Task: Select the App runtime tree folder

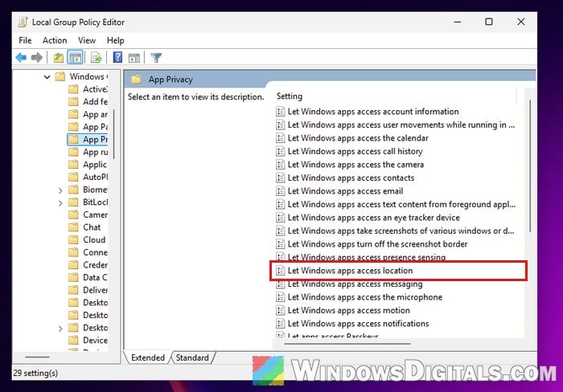Action: tap(88, 152)
